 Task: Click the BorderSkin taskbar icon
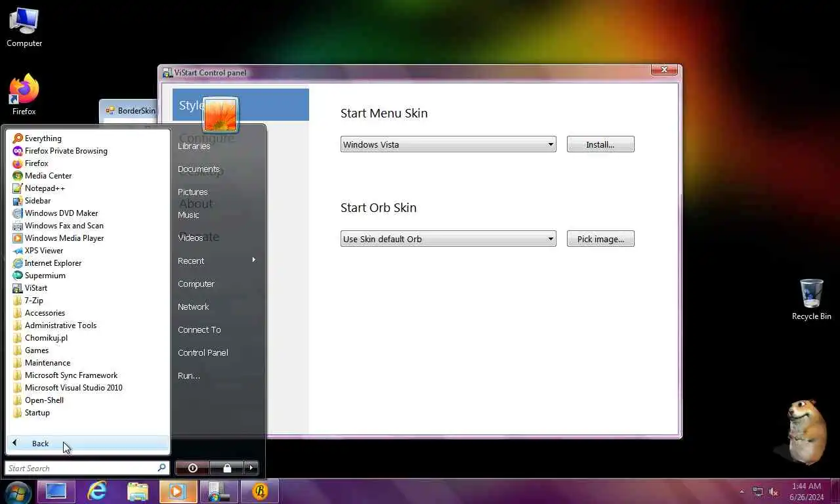coord(260,492)
